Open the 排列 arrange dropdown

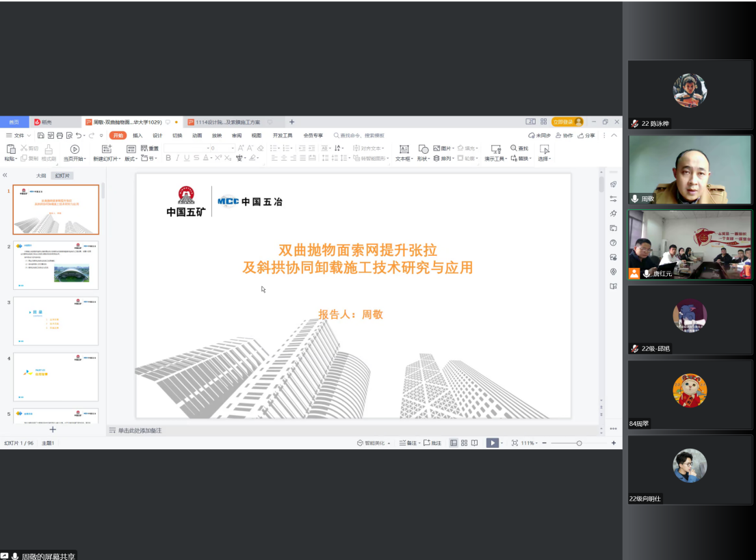(x=443, y=159)
